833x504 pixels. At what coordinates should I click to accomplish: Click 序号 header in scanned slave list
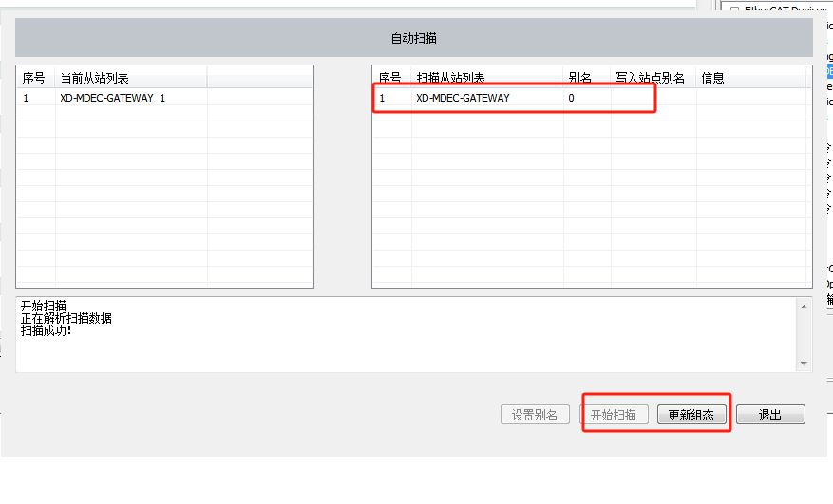point(390,78)
